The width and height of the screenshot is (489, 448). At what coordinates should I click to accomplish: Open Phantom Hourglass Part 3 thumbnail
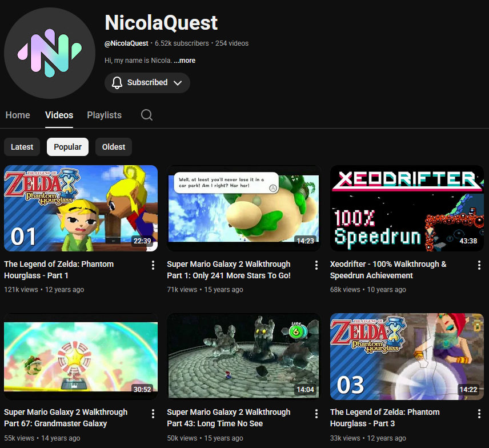tap(407, 357)
